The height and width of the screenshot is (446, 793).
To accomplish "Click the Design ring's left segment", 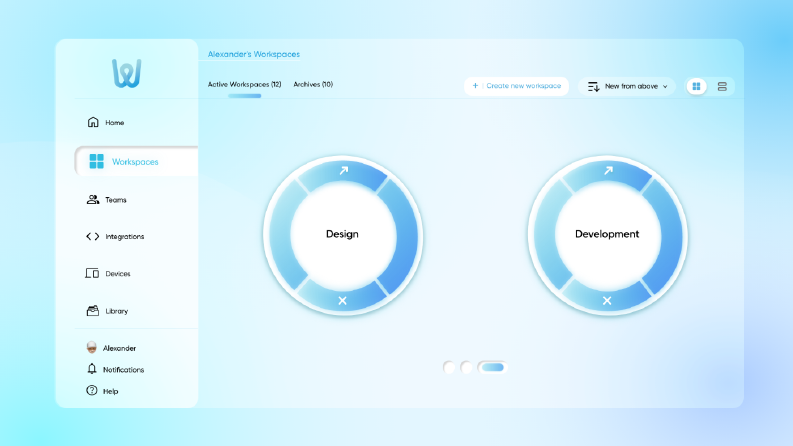I will coord(280,236).
